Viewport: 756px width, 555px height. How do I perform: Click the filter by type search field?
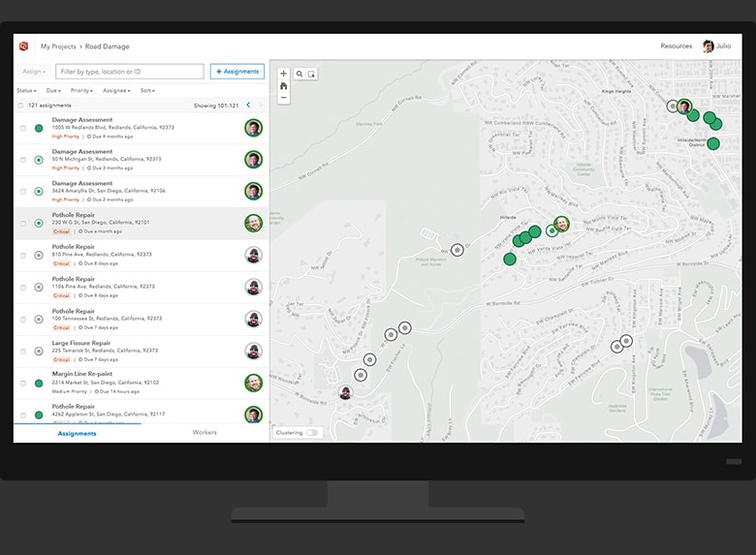pos(129,72)
